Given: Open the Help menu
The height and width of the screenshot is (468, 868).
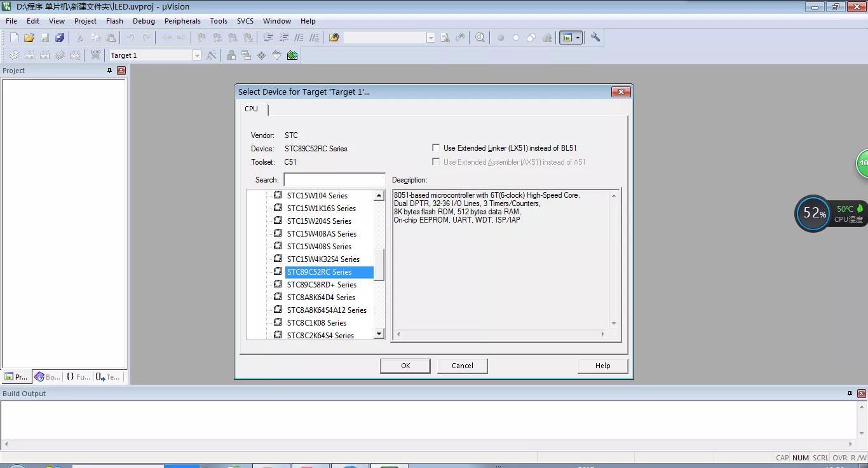Looking at the screenshot, I should pos(308,21).
